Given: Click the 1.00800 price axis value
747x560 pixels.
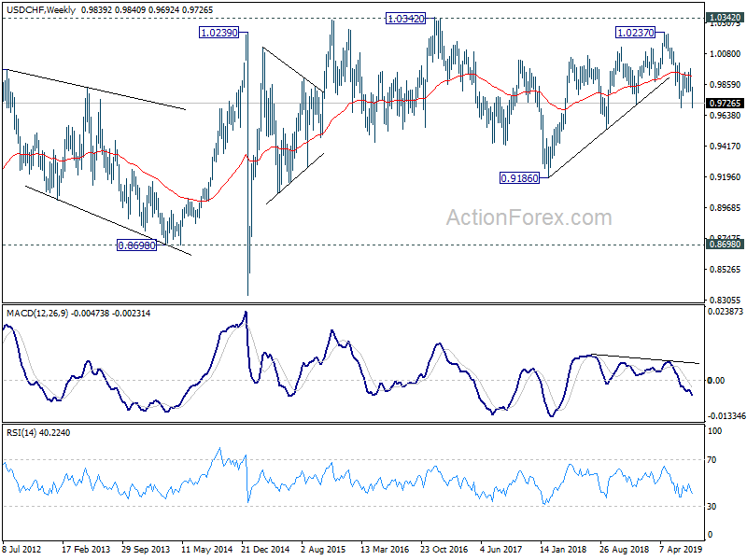Looking at the screenshot, I should (726, 54).
